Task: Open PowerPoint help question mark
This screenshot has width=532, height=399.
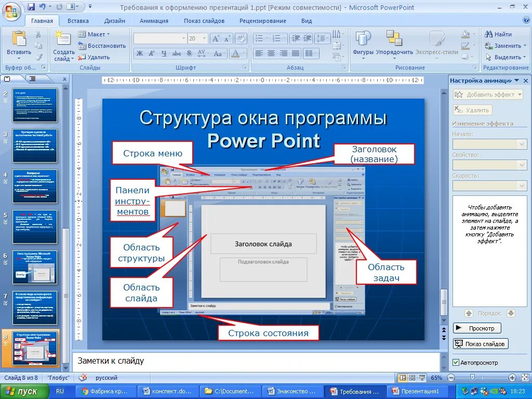Action: (x=526, y=20)
